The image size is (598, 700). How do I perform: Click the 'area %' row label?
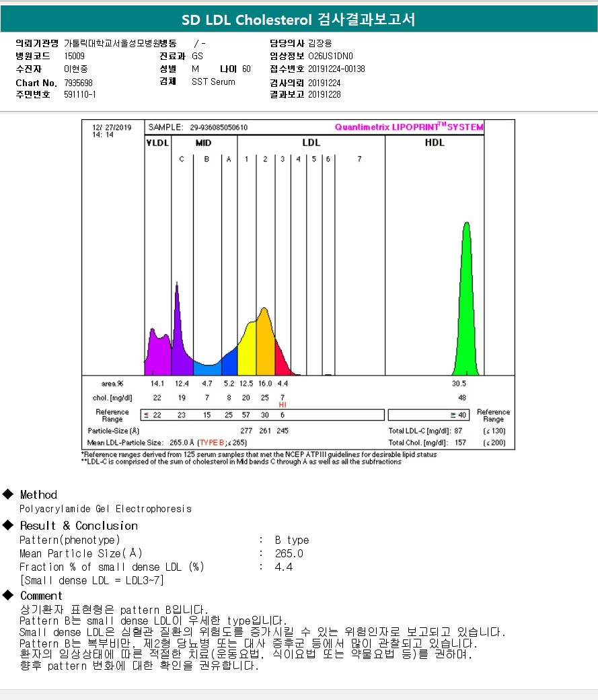click(112, 384)
